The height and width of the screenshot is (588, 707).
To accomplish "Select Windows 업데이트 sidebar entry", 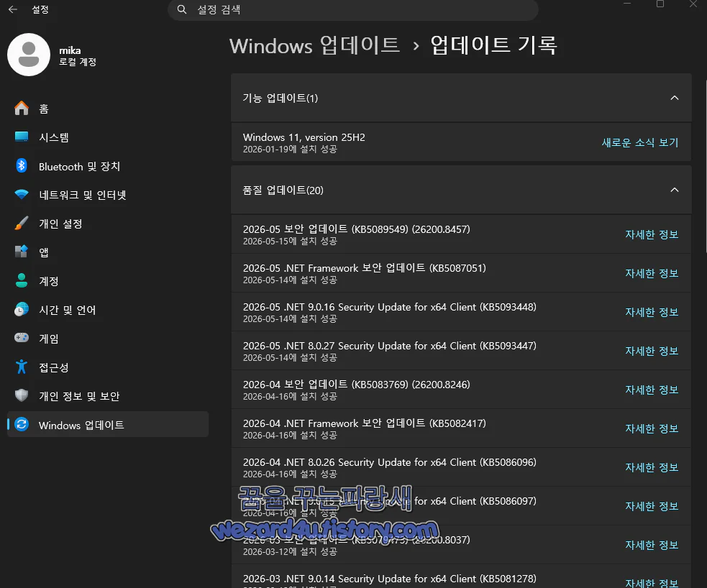I will tap(108, 424).
